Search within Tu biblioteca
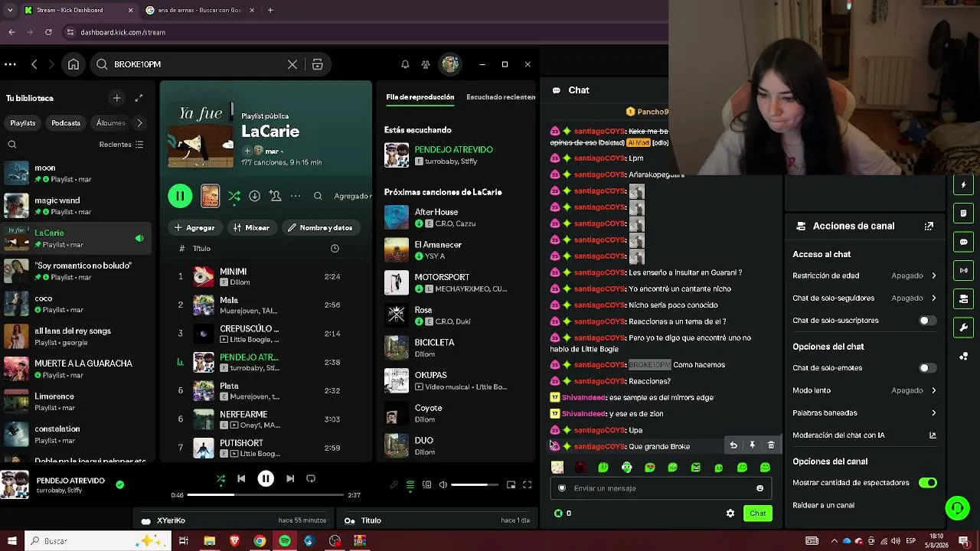This screenshot has height=551, width=980. [12, 145]
